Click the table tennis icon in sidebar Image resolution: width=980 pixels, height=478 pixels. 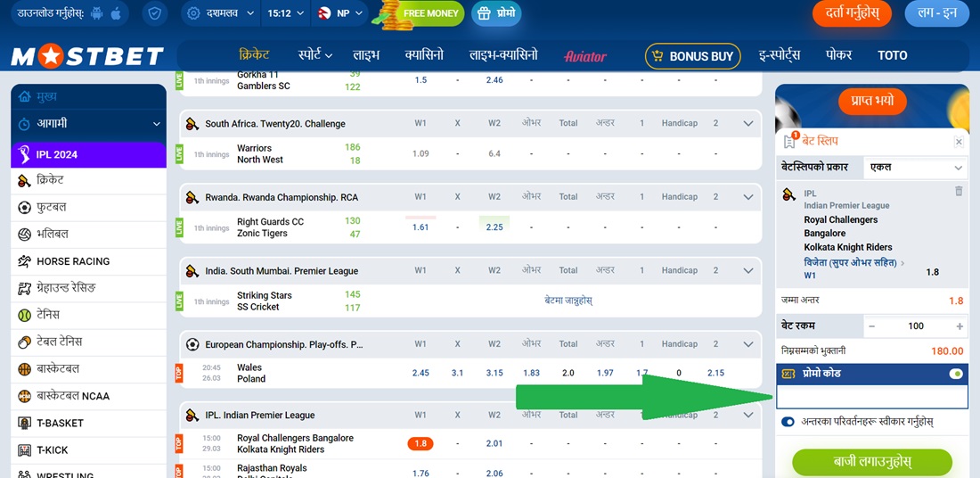(24, 342)
